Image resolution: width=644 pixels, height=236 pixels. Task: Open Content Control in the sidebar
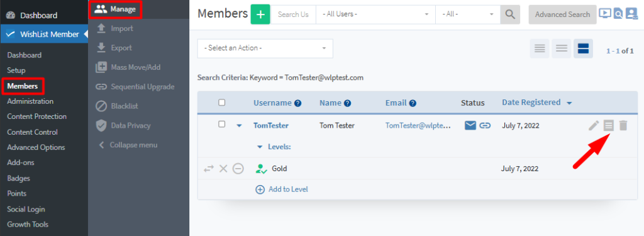click(32, 132)
